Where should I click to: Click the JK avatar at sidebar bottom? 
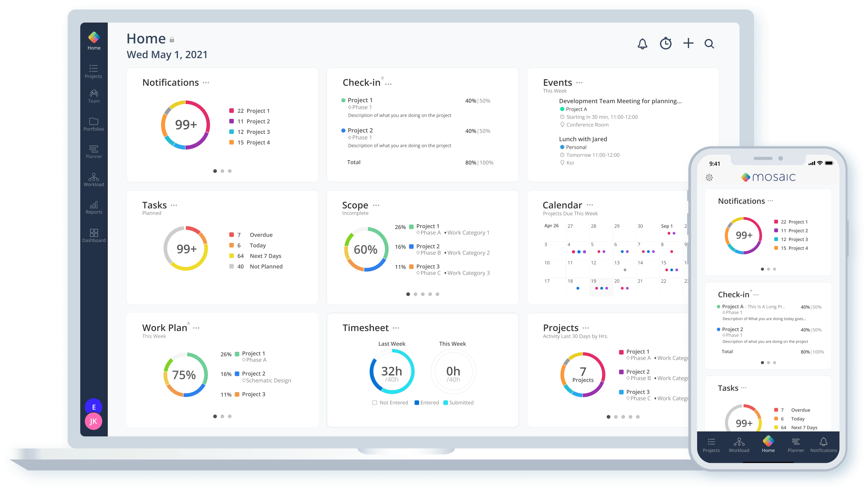93,421
